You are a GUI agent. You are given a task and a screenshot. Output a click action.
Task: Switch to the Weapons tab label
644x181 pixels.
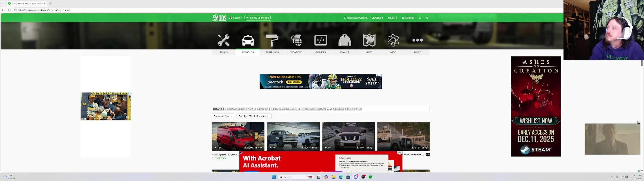point(296,52)
